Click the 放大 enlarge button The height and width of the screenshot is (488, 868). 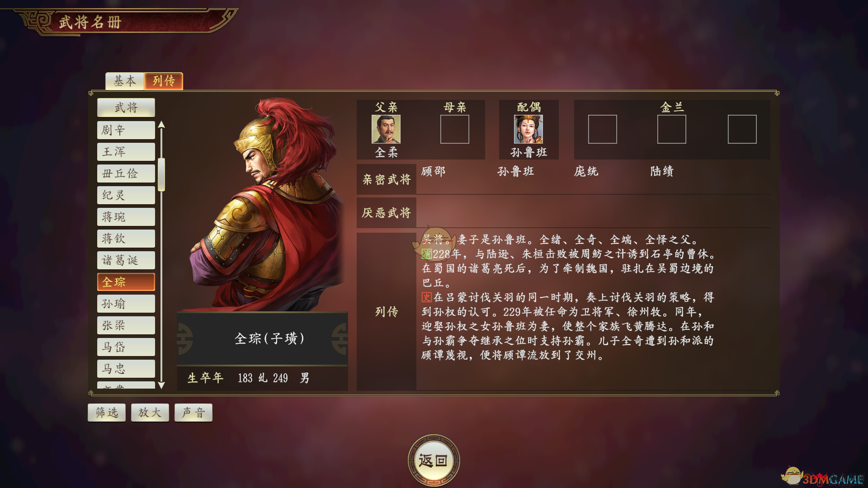(150, 413)
